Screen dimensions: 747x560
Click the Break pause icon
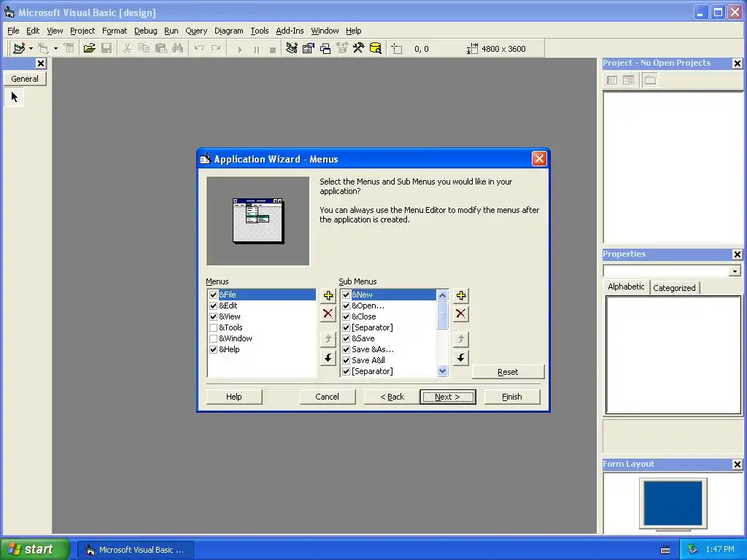[x=256, y=49]
